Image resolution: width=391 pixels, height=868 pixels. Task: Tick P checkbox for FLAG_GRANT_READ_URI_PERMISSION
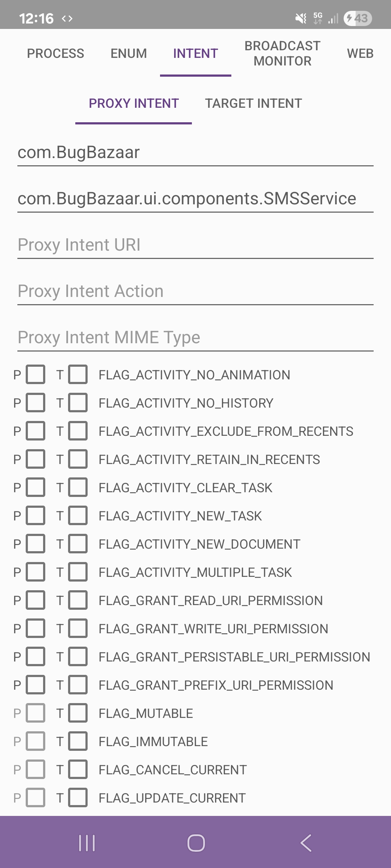35,600
